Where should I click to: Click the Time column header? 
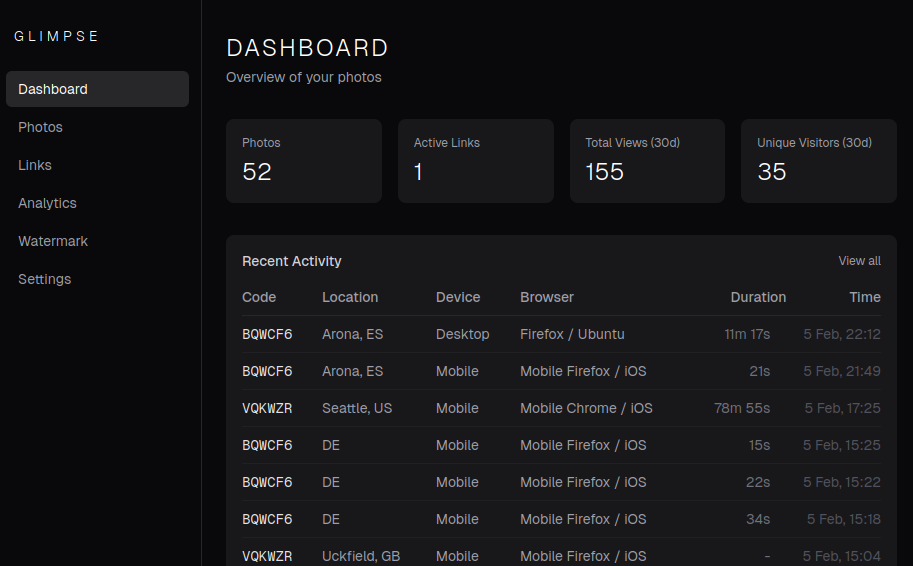865,297
